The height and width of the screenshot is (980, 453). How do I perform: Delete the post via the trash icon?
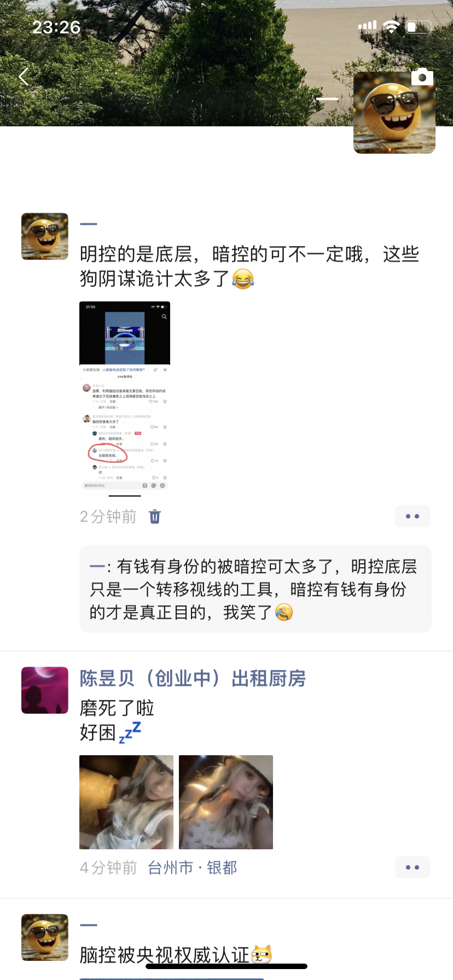[x=155, y=516]
